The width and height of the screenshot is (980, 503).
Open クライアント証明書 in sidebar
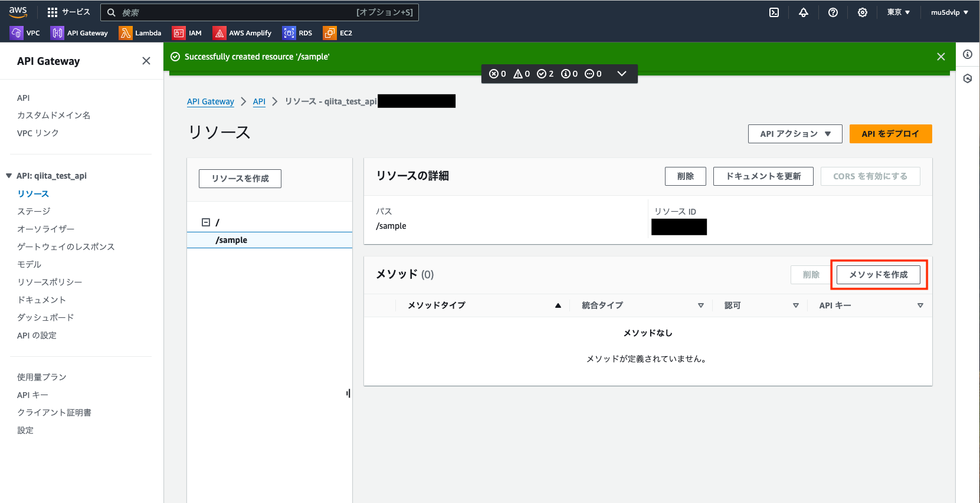[54, 413]
